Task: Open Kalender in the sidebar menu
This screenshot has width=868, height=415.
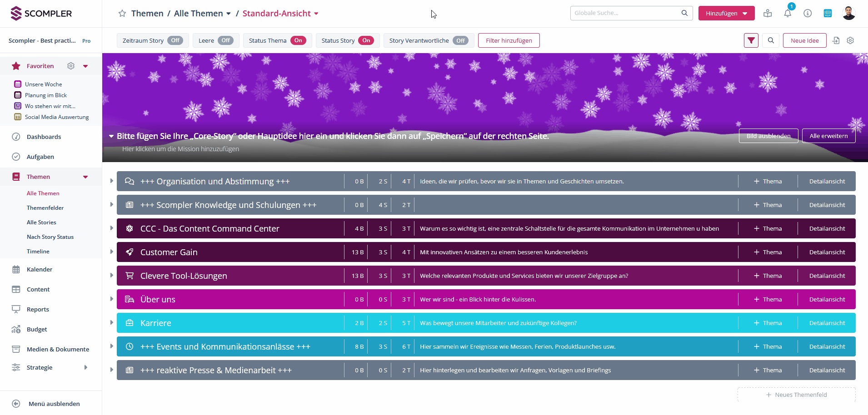Action: (x=40, y=269)
